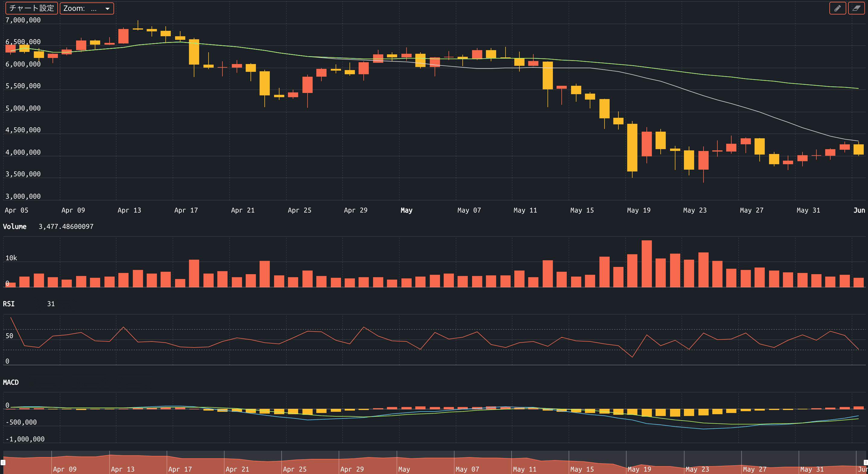This screenshot has height=474, width=868.
Task: Click the large yellow candlestick at May 19
Action: [632, 148]
